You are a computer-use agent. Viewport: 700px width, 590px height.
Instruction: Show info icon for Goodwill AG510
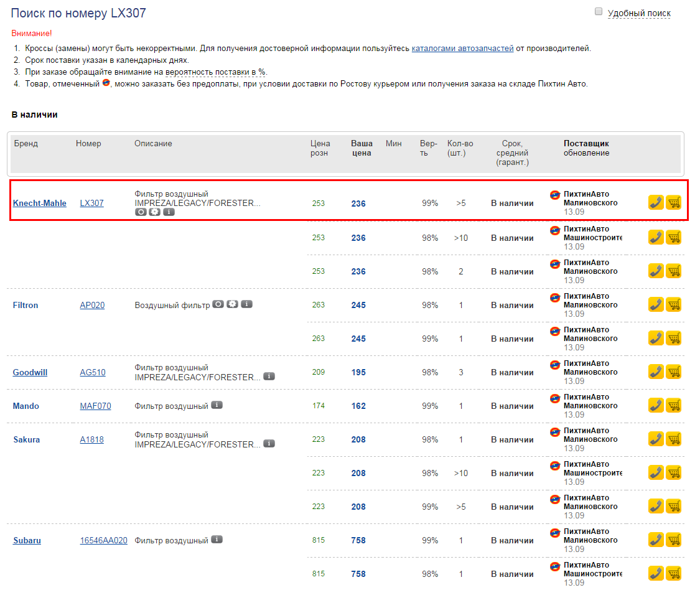[x=269, y=377]
